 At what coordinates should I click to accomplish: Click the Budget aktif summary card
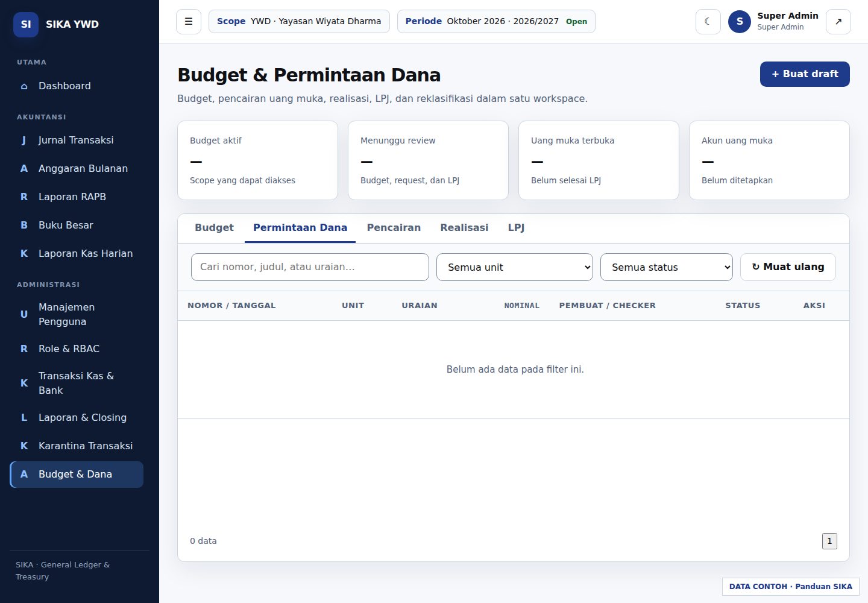pos(257,160)
